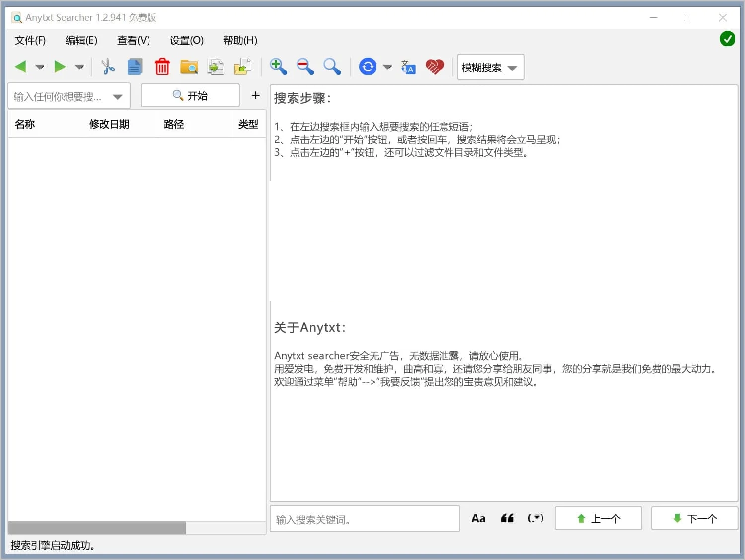The height and width of the screenshot is (560, 745).
Task: Click the green back arrow icon
Action: pyautogui.click(x=20, y=67)
